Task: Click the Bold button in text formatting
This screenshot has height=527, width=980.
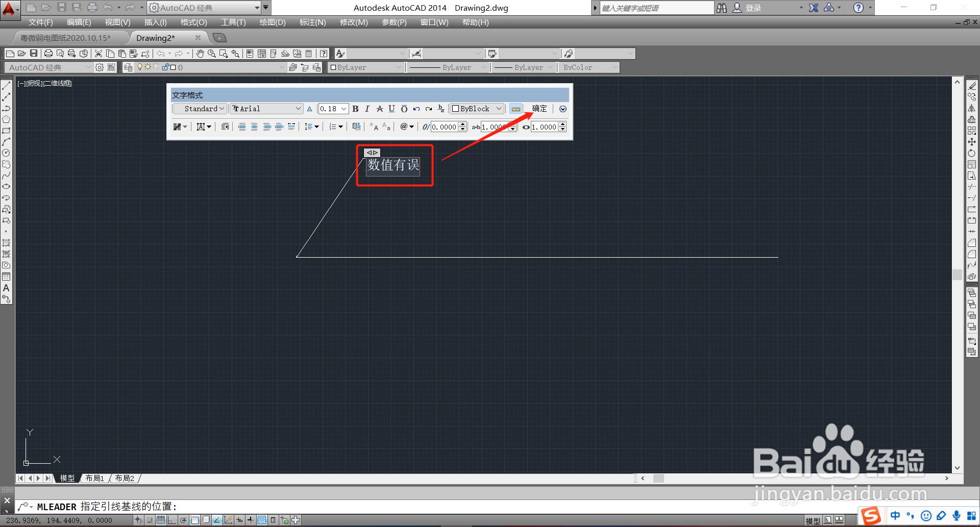Action: (355, 109)
